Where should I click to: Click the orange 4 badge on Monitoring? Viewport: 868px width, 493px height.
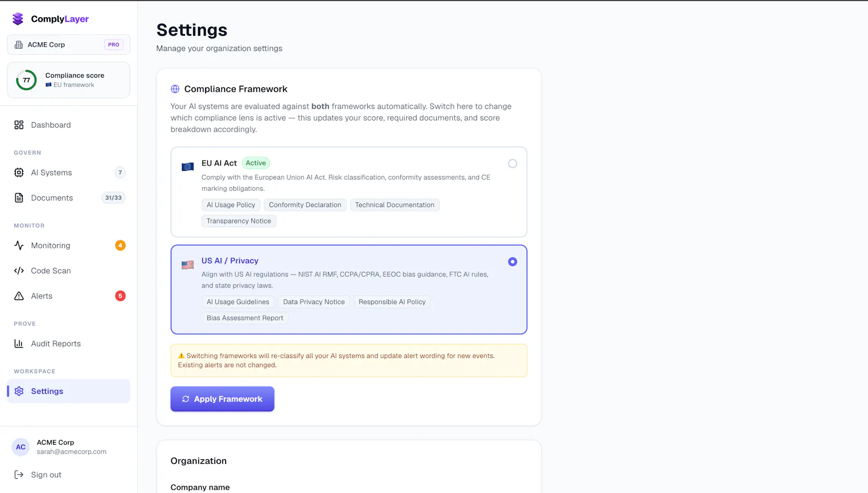tap(120, 245)
